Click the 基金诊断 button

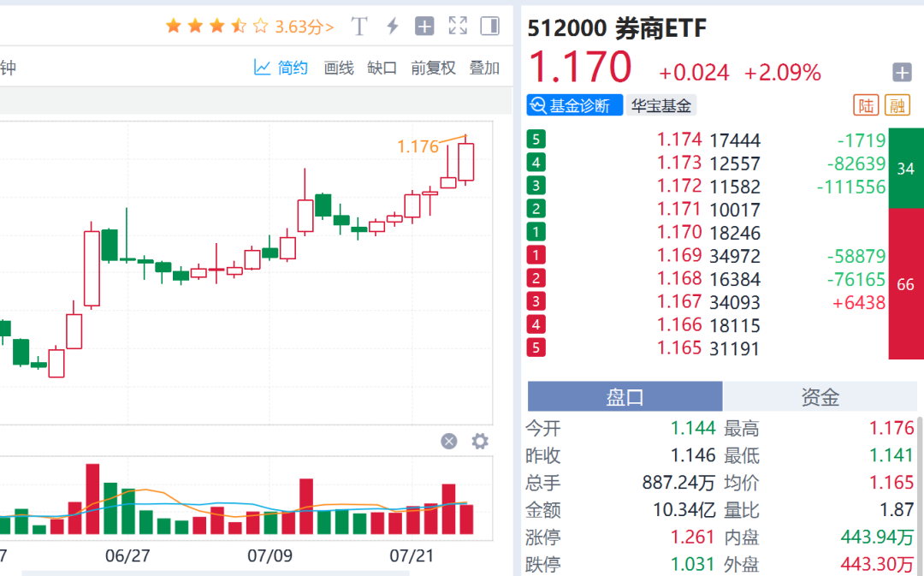click(574, 105)
